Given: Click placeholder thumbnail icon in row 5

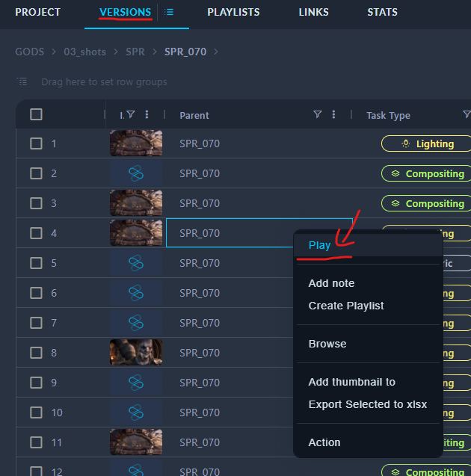Looking at the screenshot, I should (136, 263).
